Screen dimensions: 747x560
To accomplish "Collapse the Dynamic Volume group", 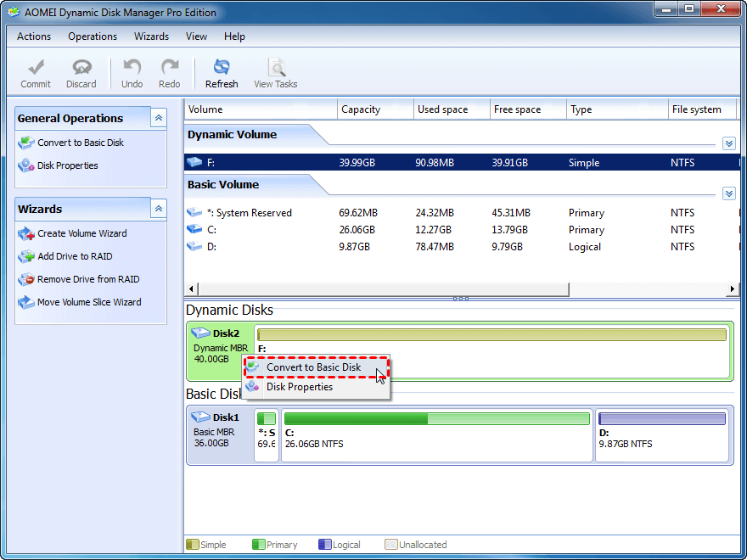I will (728, 143).
